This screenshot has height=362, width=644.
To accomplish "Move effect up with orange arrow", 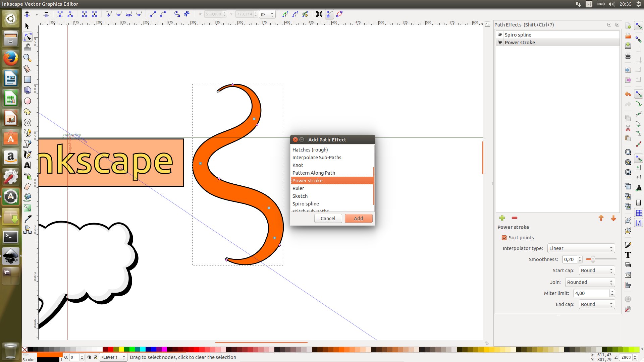I will pyautogui.click(x=601, y=218).
